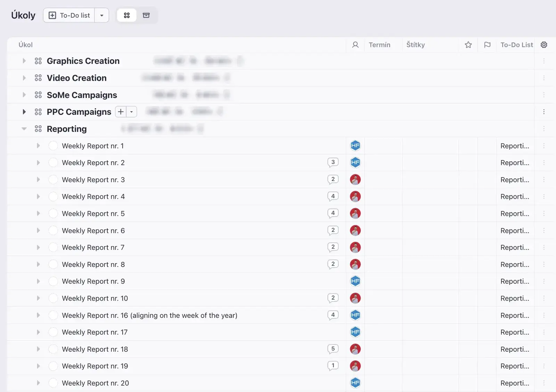
Task: Mark Weekly Report nr. 20 as complete
Action: [x=53, y=383]
